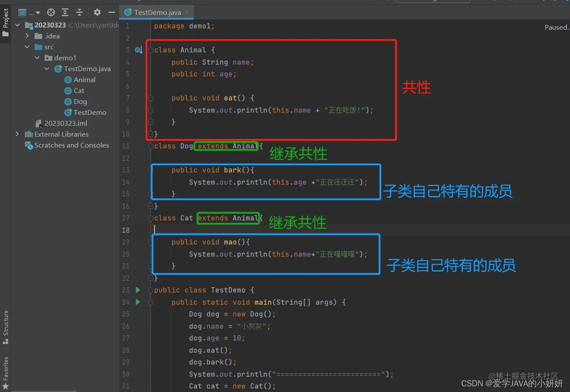Fold the Dog class at line 11
Screen dimensions: 570x392
pyautogui.click(x=151, y=146)
